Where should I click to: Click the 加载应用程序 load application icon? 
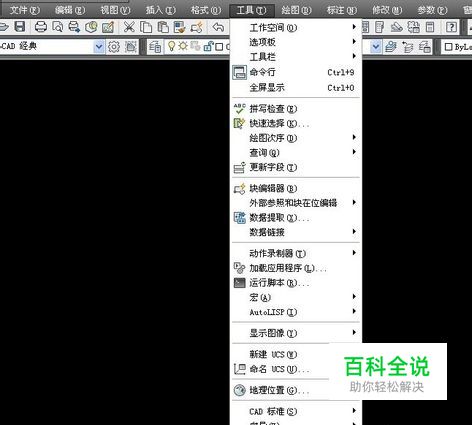[x=239, y=268]
